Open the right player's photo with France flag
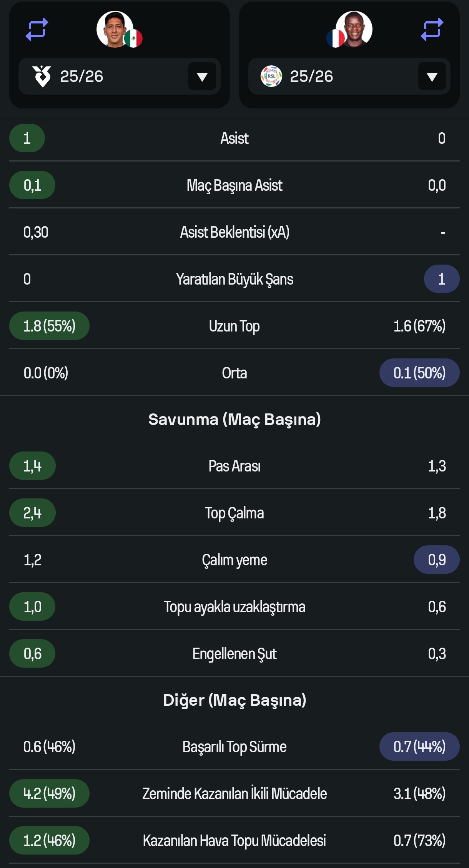Image resolution: width=469 pixels, height=868 pixels. point(354,29)
